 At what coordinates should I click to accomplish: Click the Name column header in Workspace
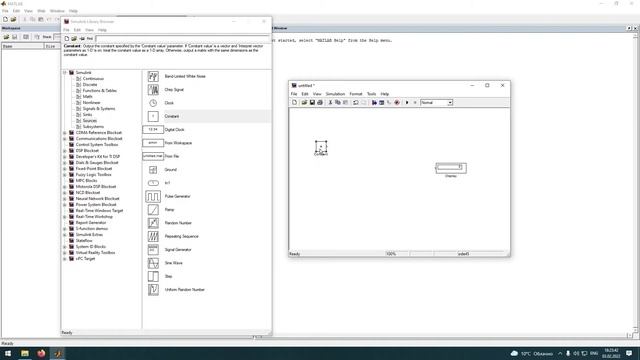[x=22, y=47]
